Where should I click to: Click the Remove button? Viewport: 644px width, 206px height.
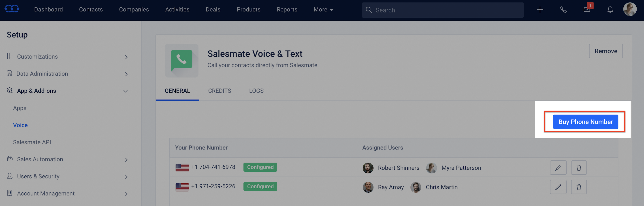point(606,51)
